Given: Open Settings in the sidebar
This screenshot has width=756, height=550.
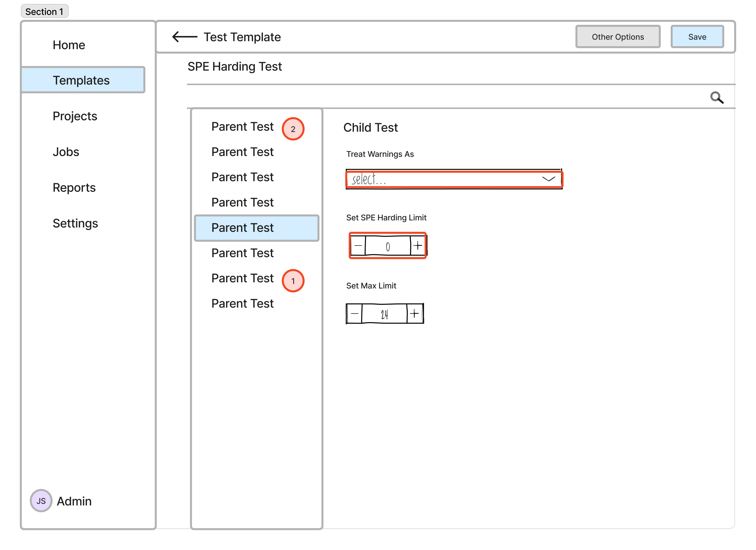Looking at the screenshot, I should [x=75, y=223].
